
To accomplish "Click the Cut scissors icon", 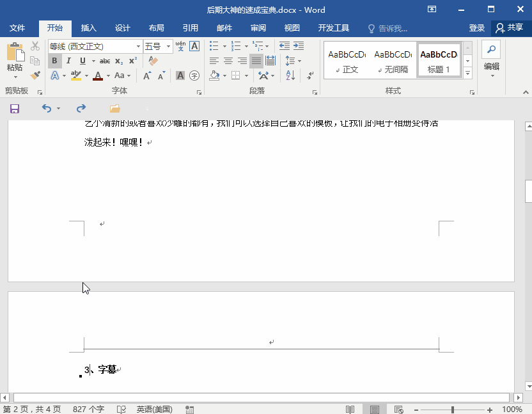I will click(35, 46).
